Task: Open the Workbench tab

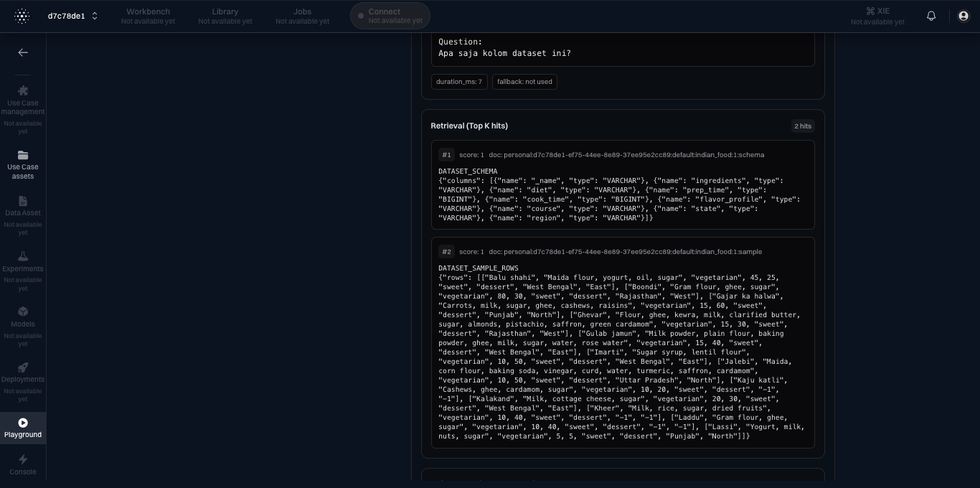Action: click(148, 16)
